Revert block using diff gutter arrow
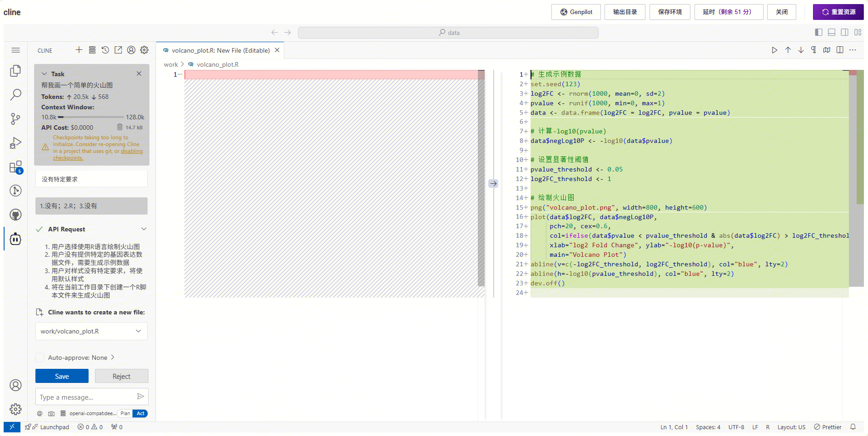 (493, 183)
